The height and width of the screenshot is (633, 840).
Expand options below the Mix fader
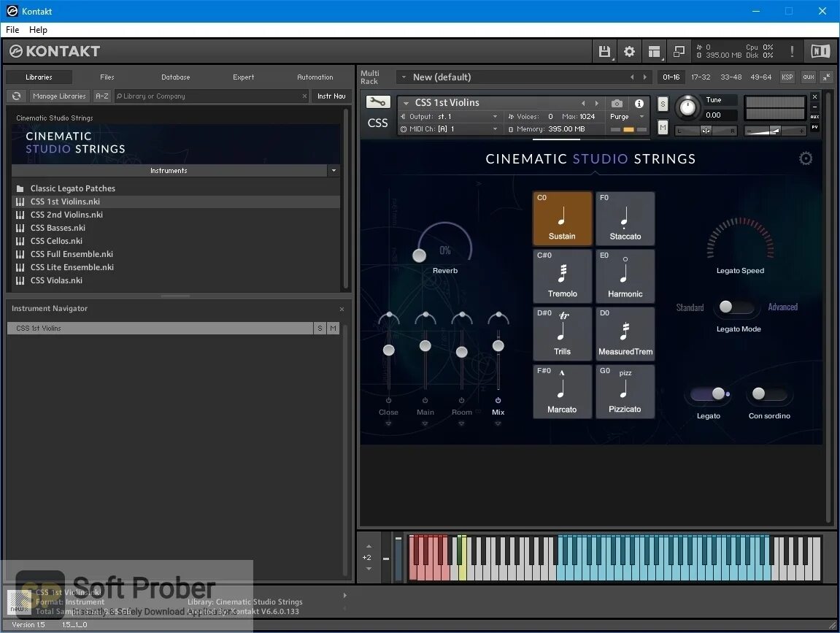pos(498,423)
